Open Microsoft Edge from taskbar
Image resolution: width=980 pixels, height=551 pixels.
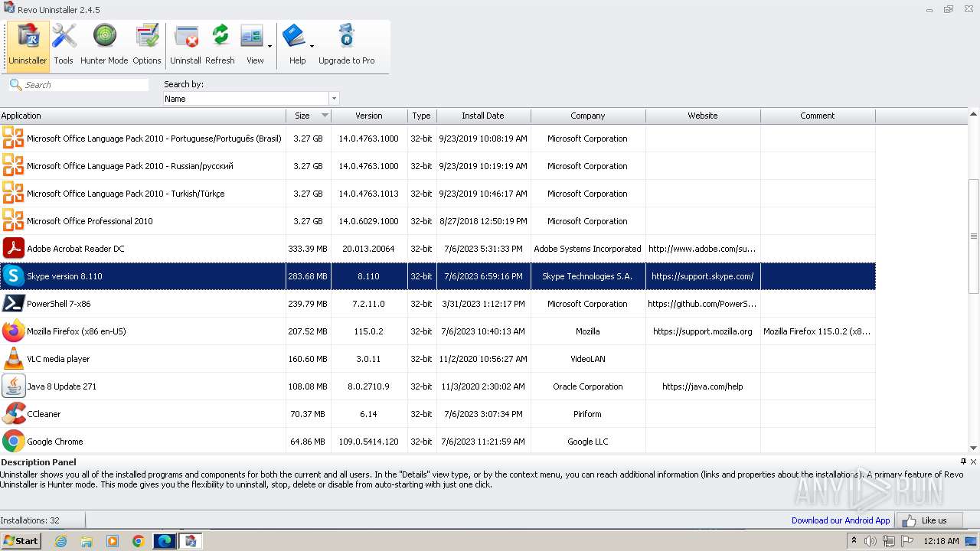click(x=165, y=541)
